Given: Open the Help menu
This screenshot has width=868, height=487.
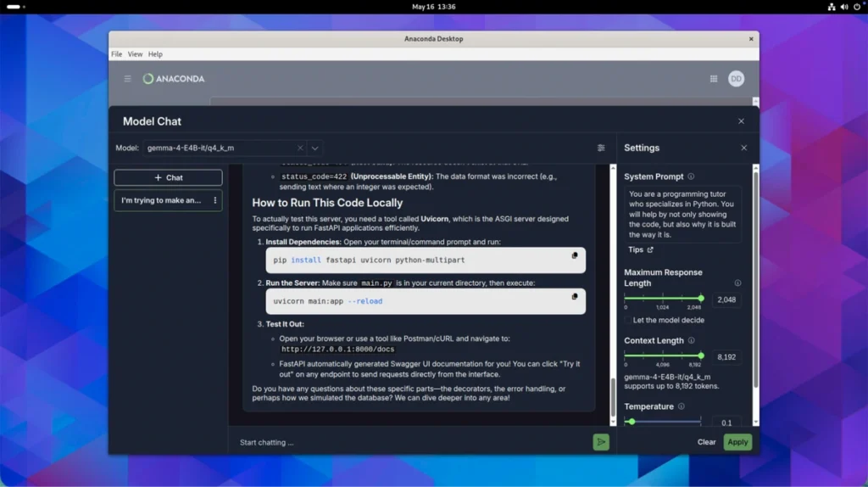Looking at the screenshot, I should coord(155,54).
